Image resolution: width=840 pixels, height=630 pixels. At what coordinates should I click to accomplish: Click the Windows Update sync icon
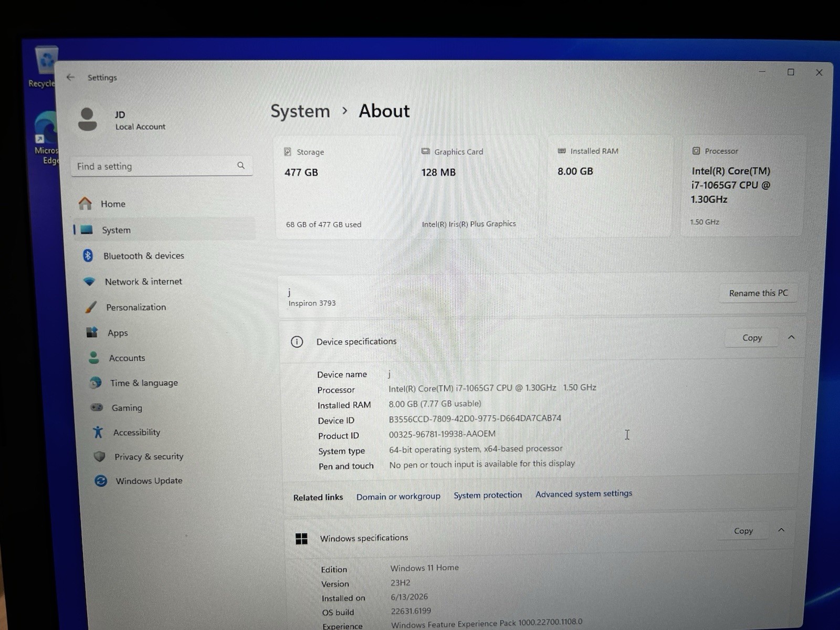[x=101, y=480]
